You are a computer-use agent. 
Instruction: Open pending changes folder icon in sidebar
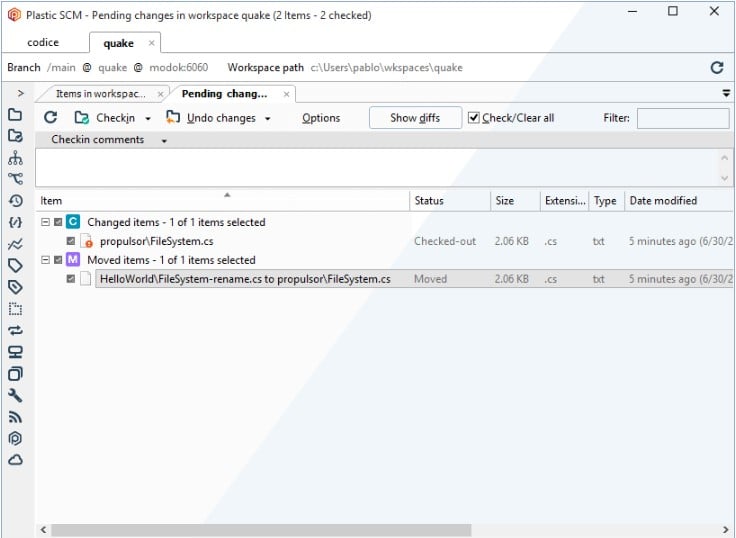click(15, 136)
